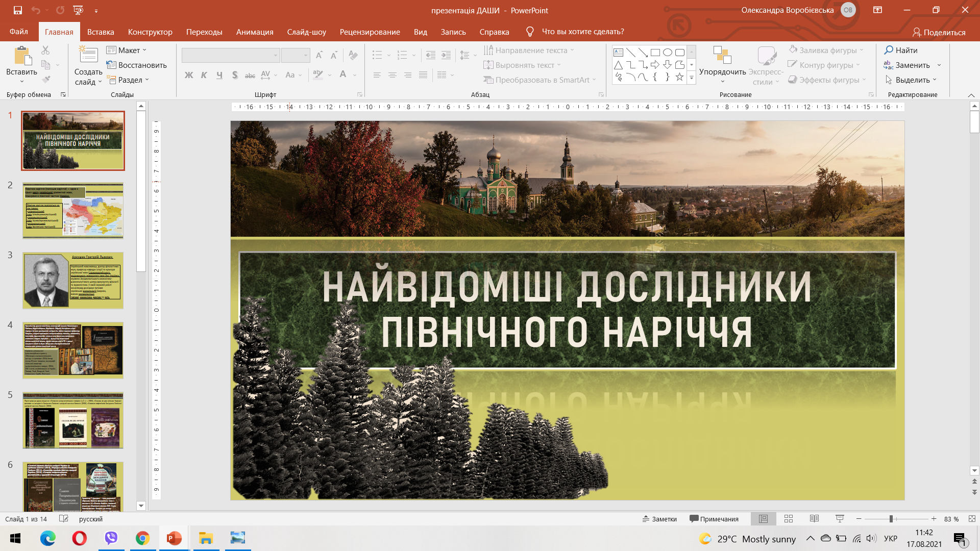Click the Поделиться share button

pos(939,32)
